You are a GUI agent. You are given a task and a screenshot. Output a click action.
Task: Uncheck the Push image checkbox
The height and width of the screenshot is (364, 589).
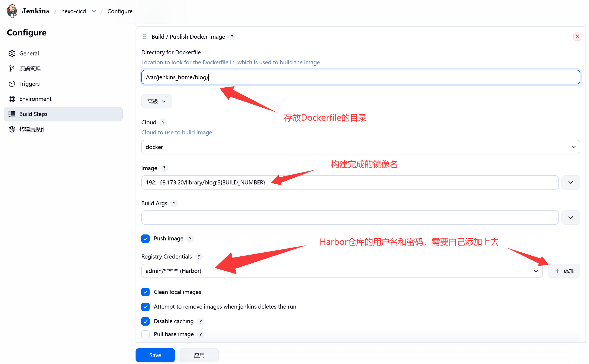tap(146, 239)
